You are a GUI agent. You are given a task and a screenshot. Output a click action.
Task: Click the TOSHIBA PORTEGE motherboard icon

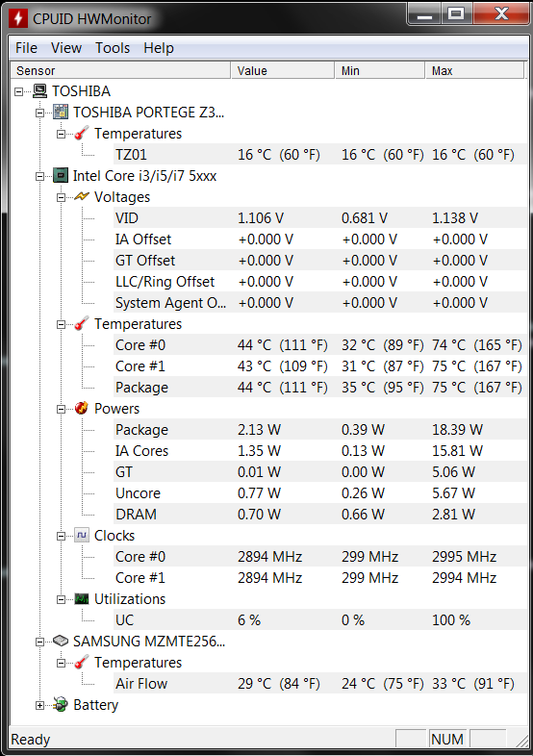click(61, 112)
